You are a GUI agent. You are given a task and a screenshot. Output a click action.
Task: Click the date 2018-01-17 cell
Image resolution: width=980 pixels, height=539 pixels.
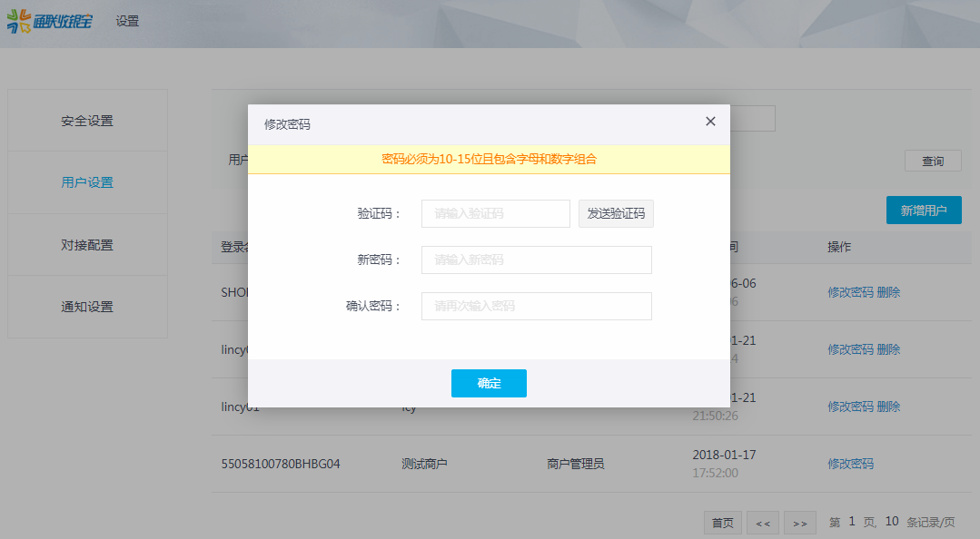tap(725, 455)
